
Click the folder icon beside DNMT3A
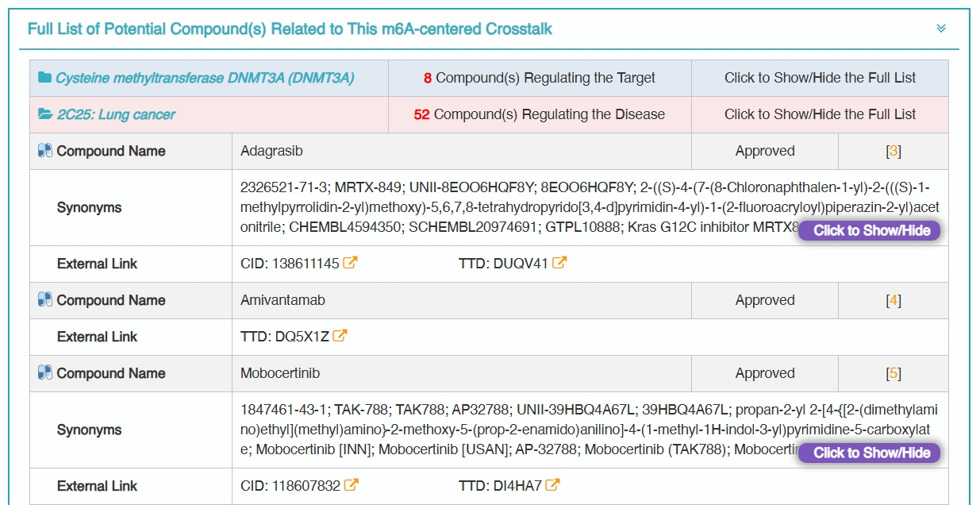(44, 78)
